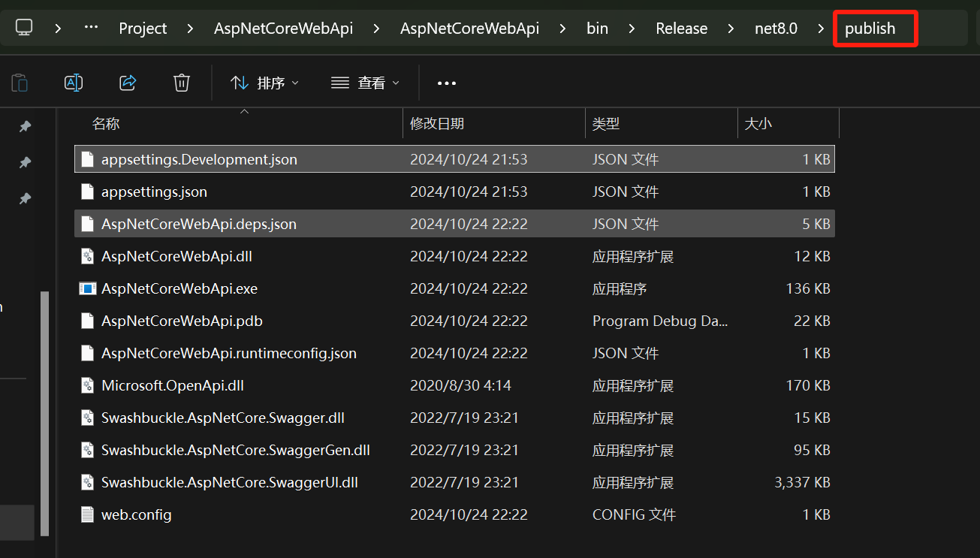Click the sidebar vertical scrollbar
Image resolution: width=980 pixels, height=558 pixels.
(44, 413)
